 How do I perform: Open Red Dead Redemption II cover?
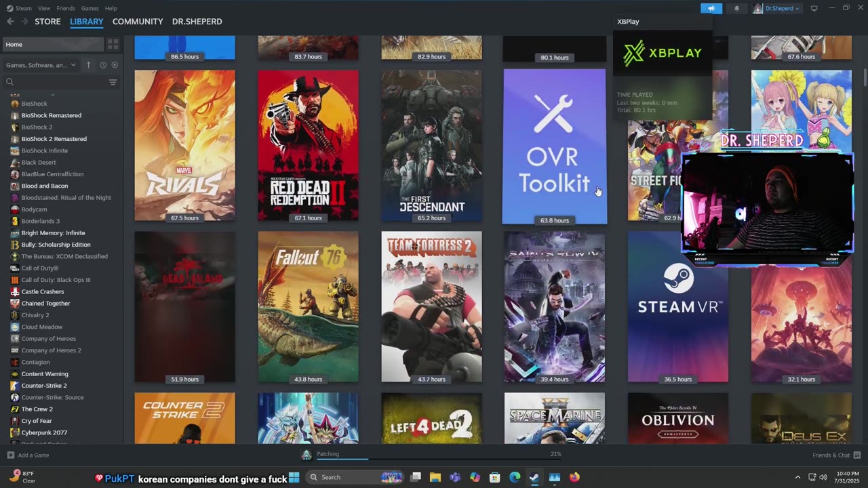pyautogui.click(x=308, y=145)
